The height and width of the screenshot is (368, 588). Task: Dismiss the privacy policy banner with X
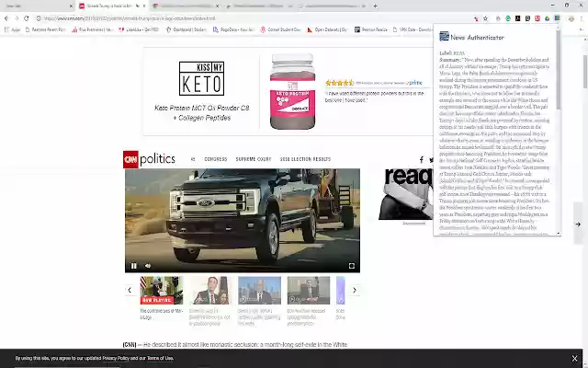point(574,359)
